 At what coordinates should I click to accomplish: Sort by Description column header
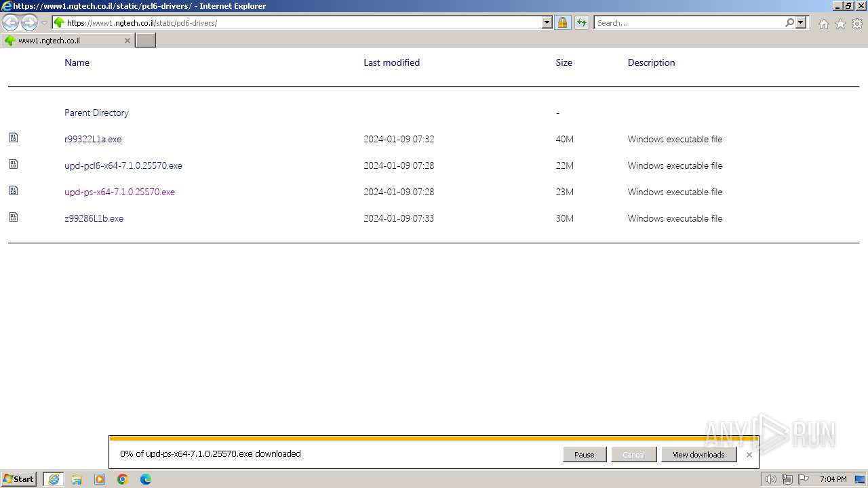point(651,62)
